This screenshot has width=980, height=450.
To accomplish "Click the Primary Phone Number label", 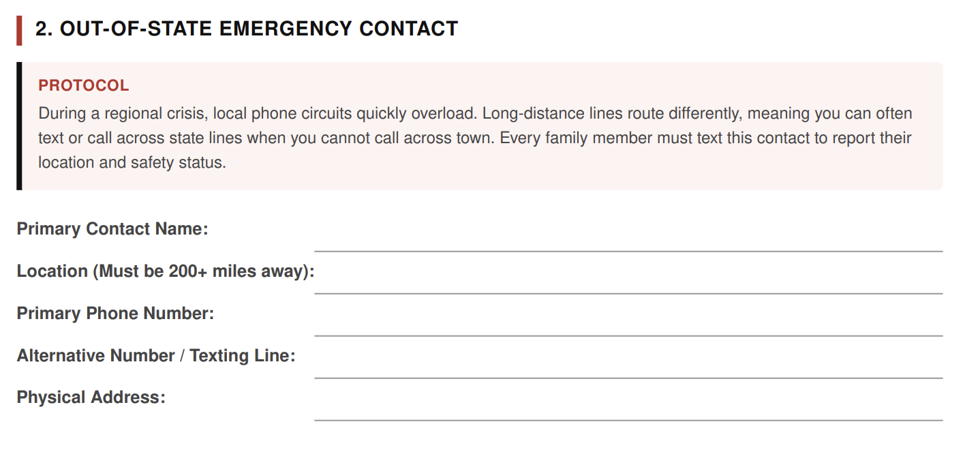I will pyautogui.click(x=115, y=314).
